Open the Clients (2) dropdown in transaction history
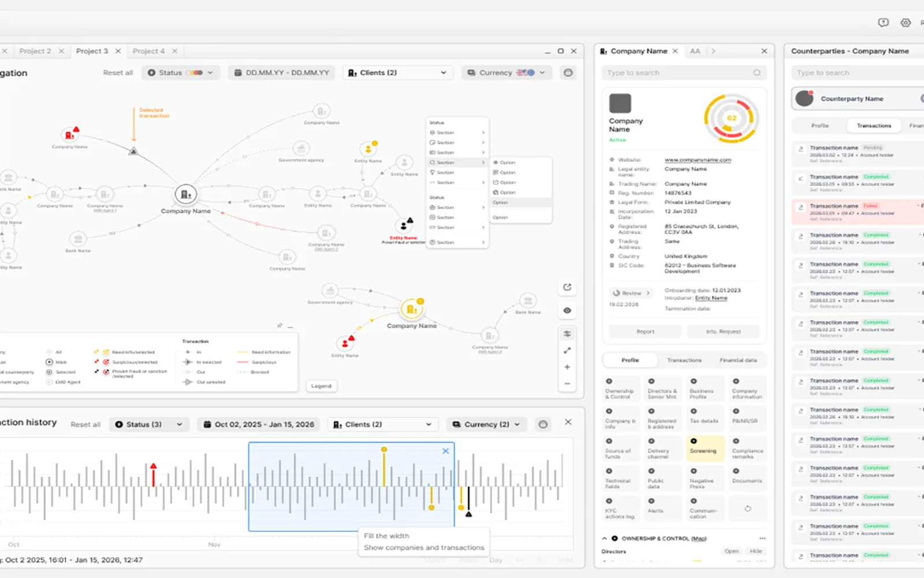Viewport: 924px width, 578px height. (x=382, y=424)
